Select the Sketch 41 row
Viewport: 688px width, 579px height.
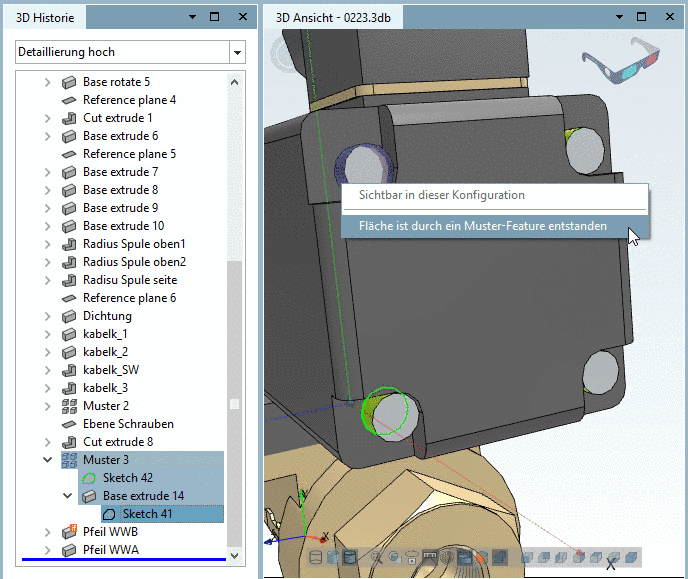(162, 514)
